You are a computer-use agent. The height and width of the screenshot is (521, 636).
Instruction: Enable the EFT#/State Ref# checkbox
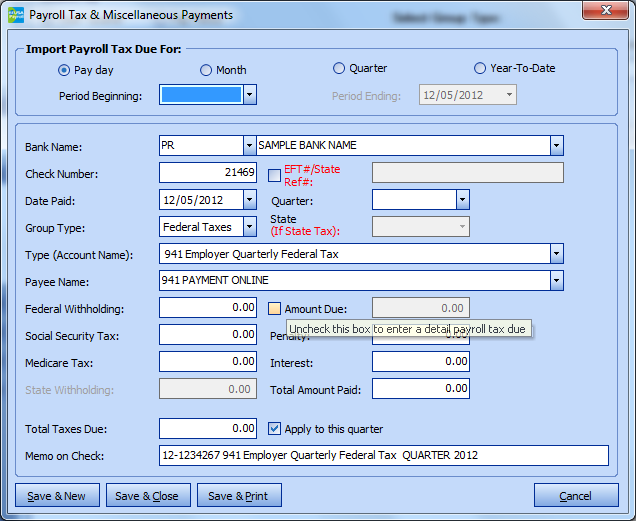[275, 175]
